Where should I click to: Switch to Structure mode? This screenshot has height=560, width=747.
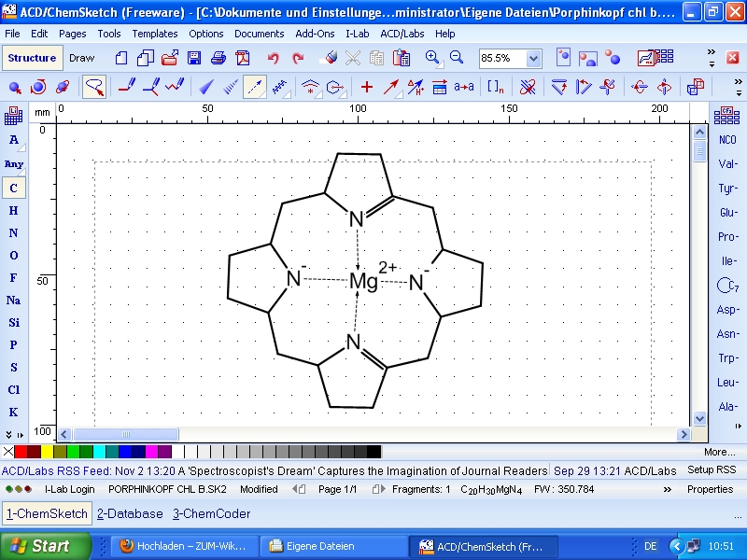point(32,58)
